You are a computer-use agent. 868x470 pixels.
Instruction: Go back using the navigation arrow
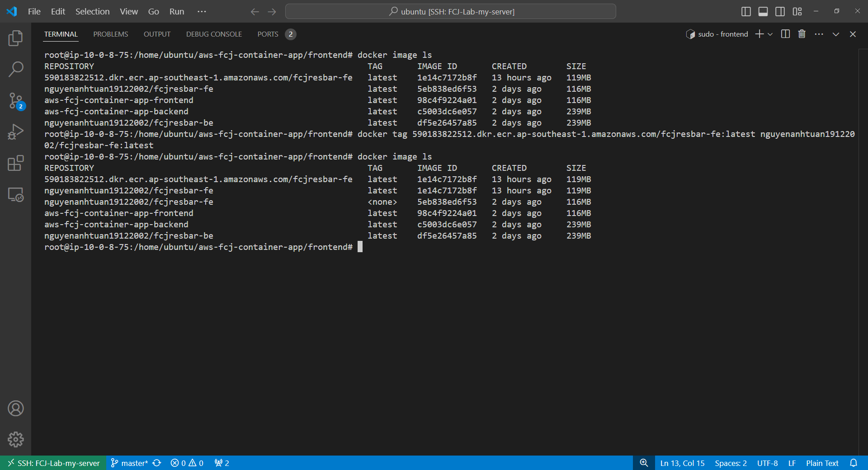click(x=255, y=12)
